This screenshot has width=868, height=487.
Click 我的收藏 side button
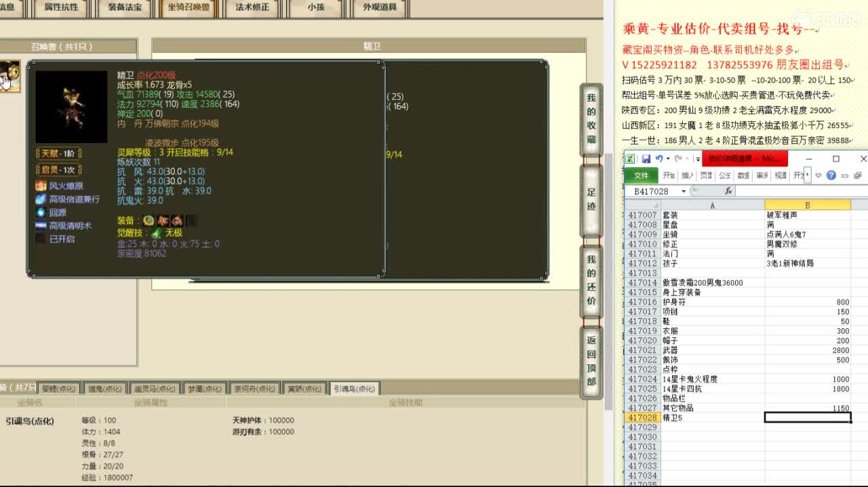tap(591, 119)
